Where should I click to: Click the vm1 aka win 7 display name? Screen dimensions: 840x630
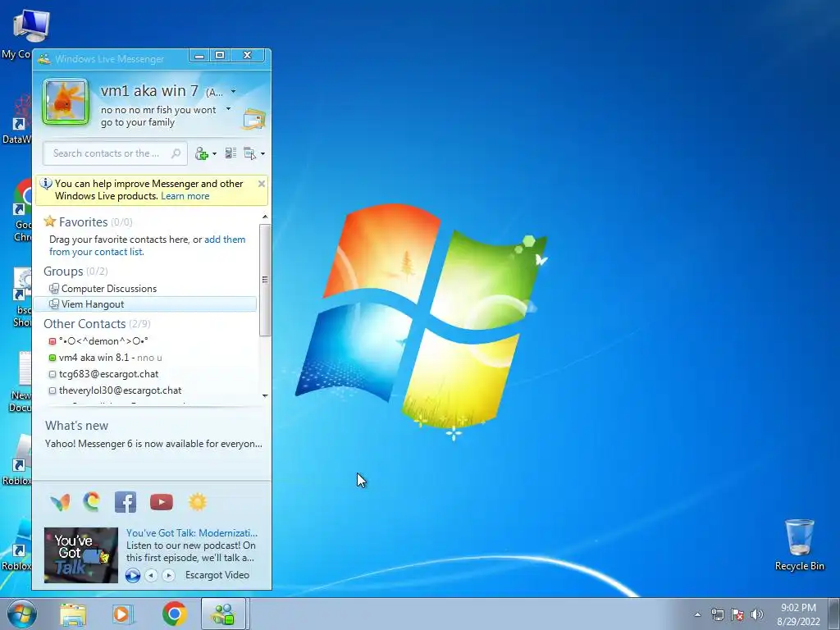(149, 91)
